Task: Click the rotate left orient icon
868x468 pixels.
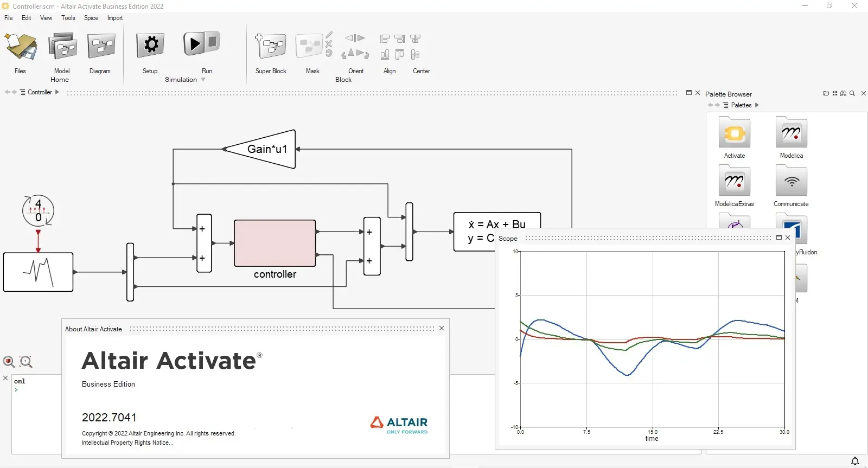Action: pyautogui.click(x=347, y=54)
